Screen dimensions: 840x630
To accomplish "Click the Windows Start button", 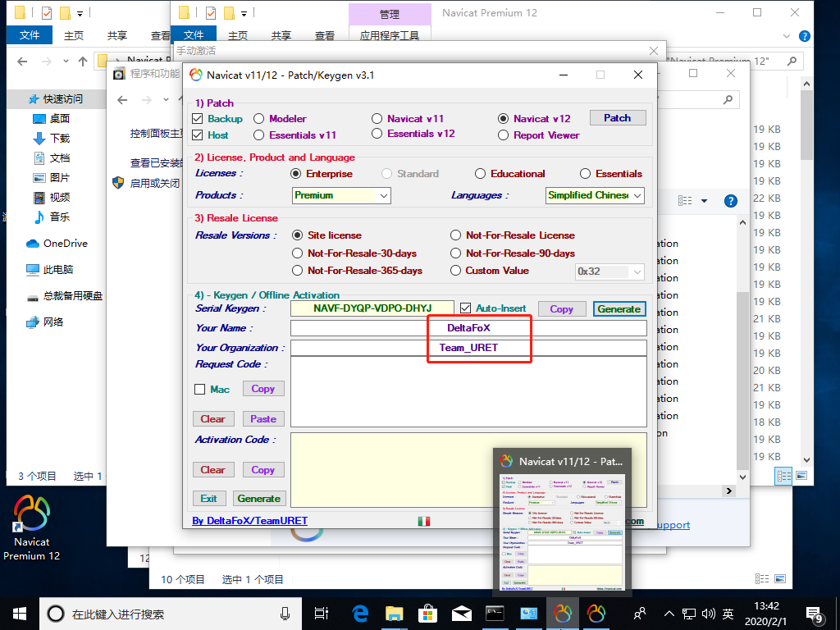I will click(x=20, y=614).
